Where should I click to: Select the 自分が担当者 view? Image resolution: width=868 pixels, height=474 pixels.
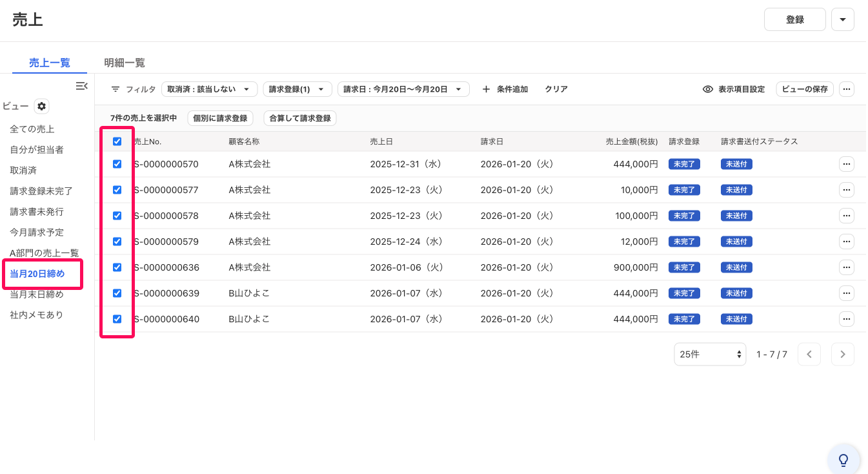[x=37, y=150]
